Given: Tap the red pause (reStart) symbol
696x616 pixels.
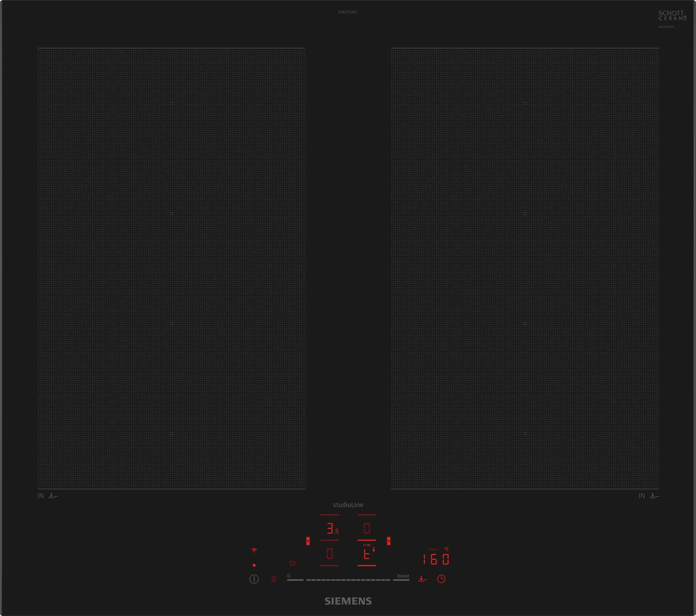Looking at the screenshot, I should [x=274, y=578].
